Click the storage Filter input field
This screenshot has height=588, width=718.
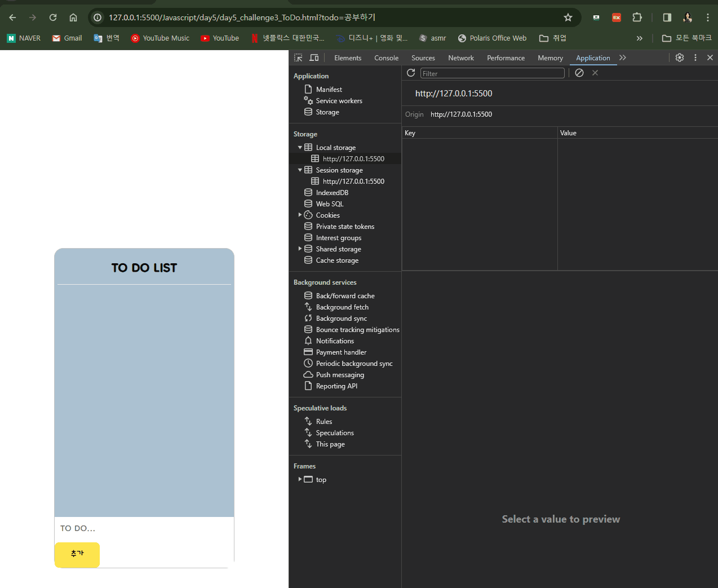(x=492, y=73)
